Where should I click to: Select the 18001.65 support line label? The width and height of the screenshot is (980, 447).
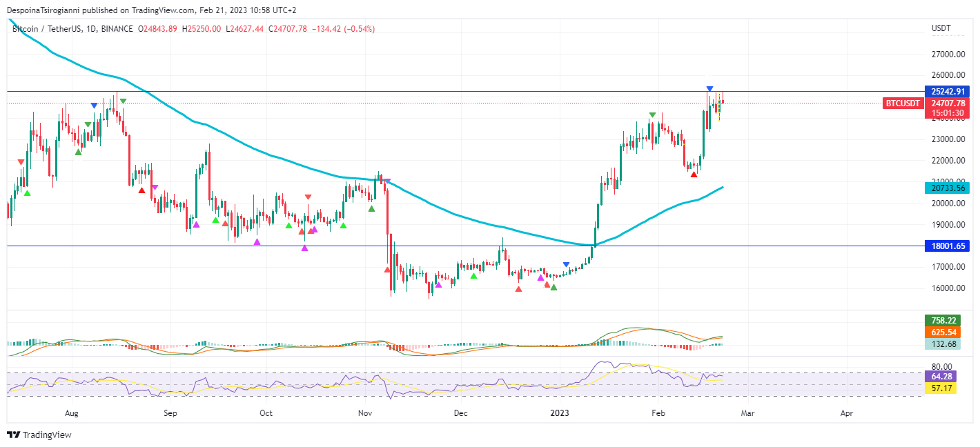[948, 246]
